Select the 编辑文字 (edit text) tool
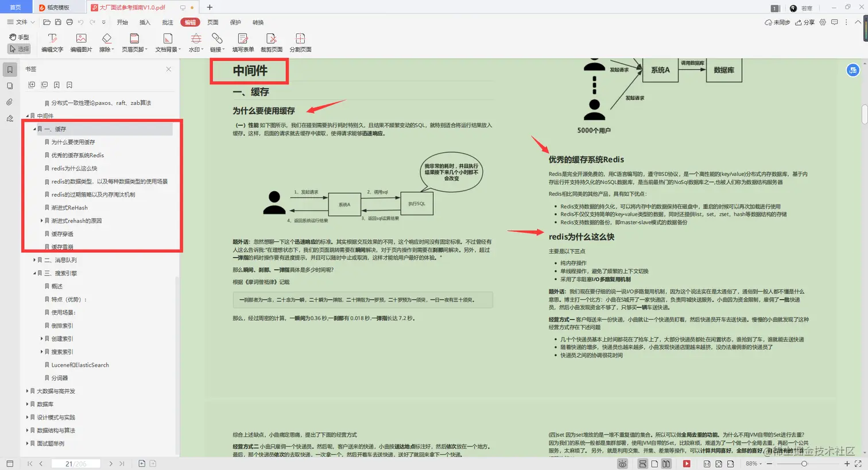 52,43
